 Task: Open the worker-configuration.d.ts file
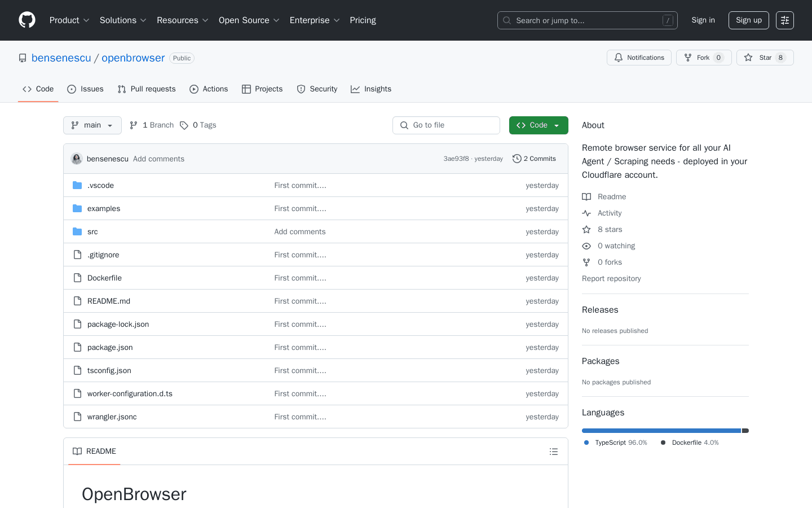point(130,394)
